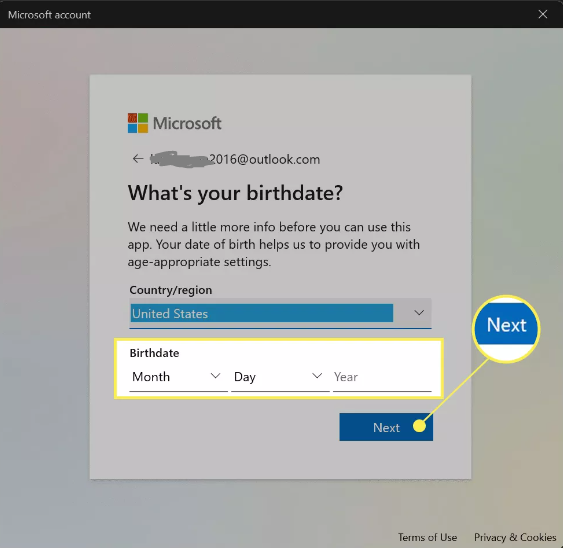Click the outlook.com email address text
This screenshot has width=563, height=548.
(235, 159)
